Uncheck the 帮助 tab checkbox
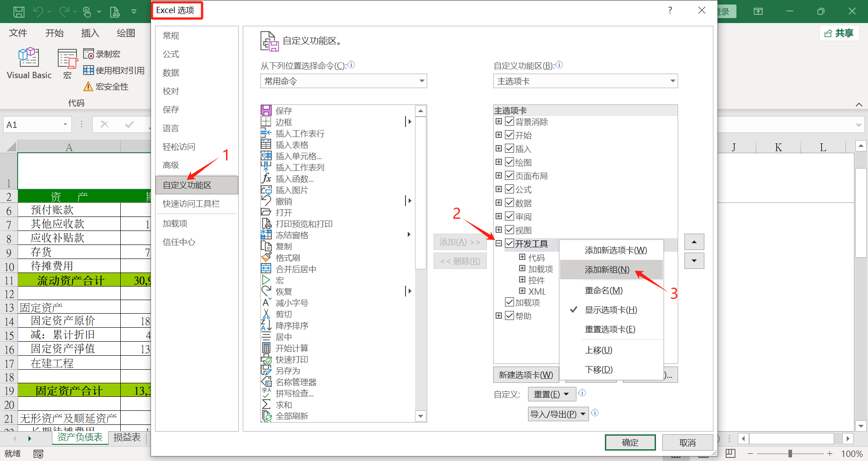 click(509, 316)
